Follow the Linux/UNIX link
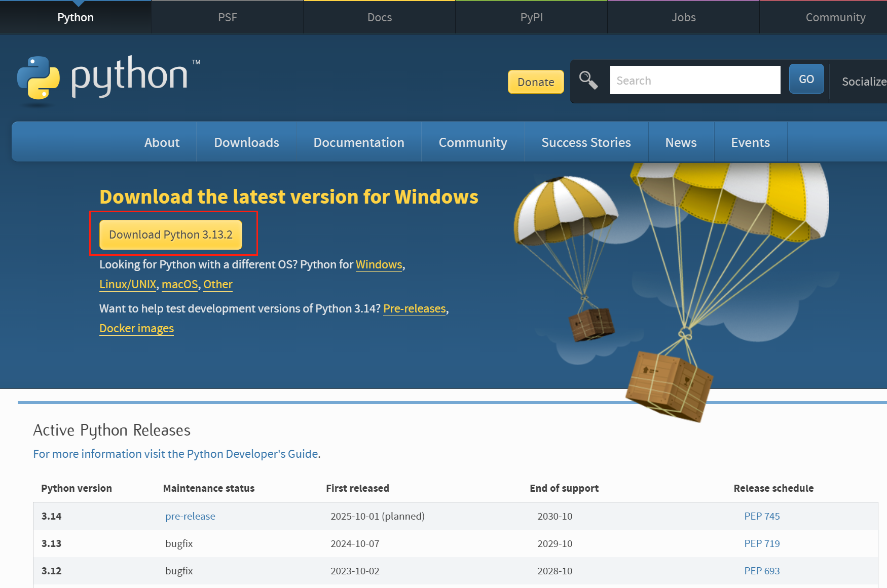 (x=128, y=284)
